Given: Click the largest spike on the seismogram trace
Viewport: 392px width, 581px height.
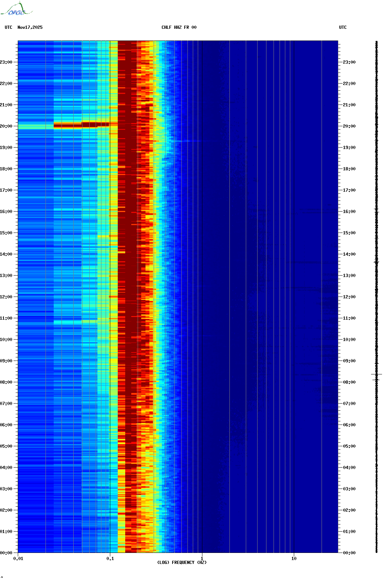Looking at the screenshot, I should (x=376, y=374).
